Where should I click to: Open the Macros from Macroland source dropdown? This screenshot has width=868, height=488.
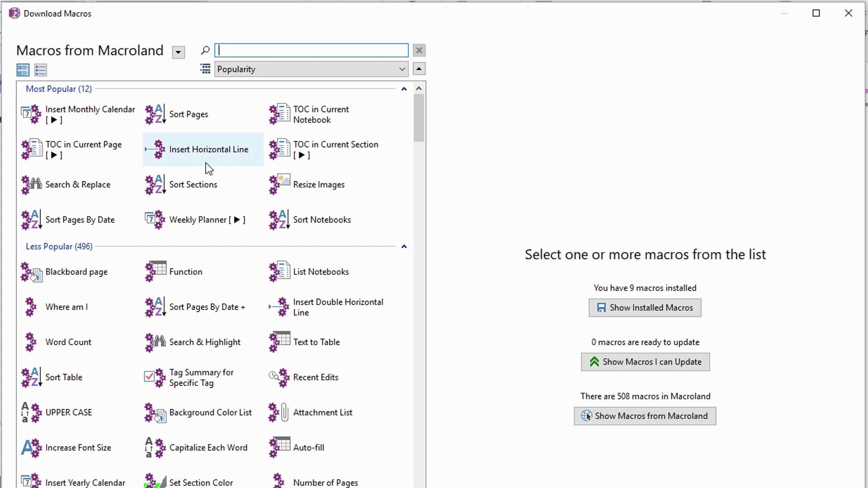coord(179,52)
